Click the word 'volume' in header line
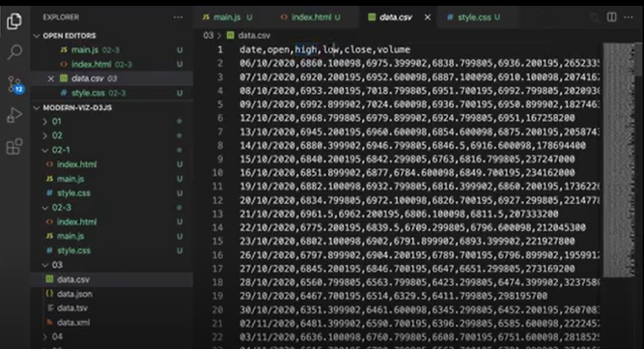The height and width of the screenshot is (349, 644). (x=394, y=49)
